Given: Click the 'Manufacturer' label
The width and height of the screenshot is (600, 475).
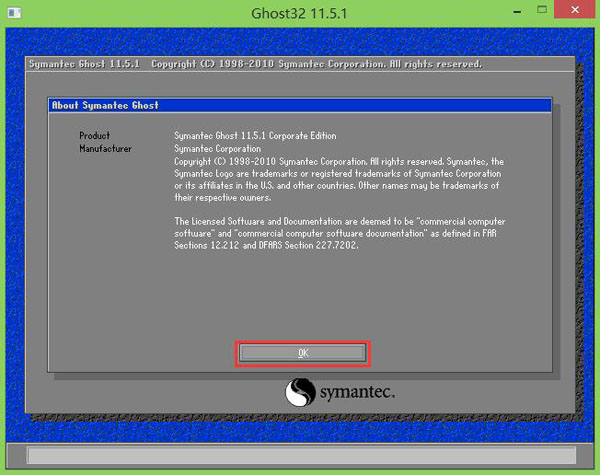Looking at the screenshot, I should pyautogui.click(x=105, y=149).
